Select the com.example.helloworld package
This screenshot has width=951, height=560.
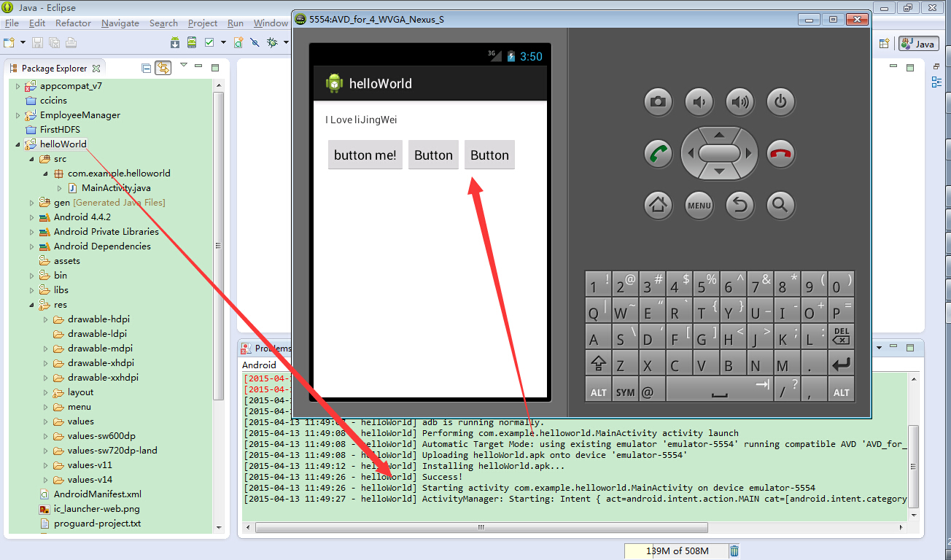[x=119, y=173]
